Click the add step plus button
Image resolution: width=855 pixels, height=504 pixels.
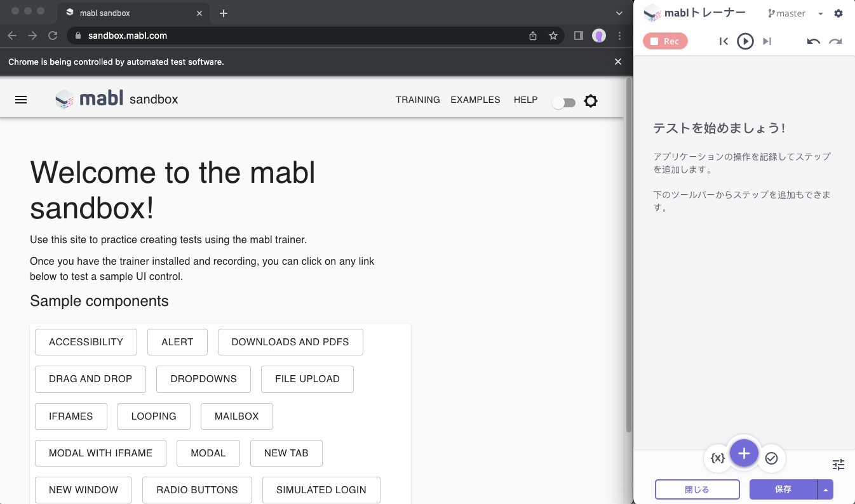(744, 453)
